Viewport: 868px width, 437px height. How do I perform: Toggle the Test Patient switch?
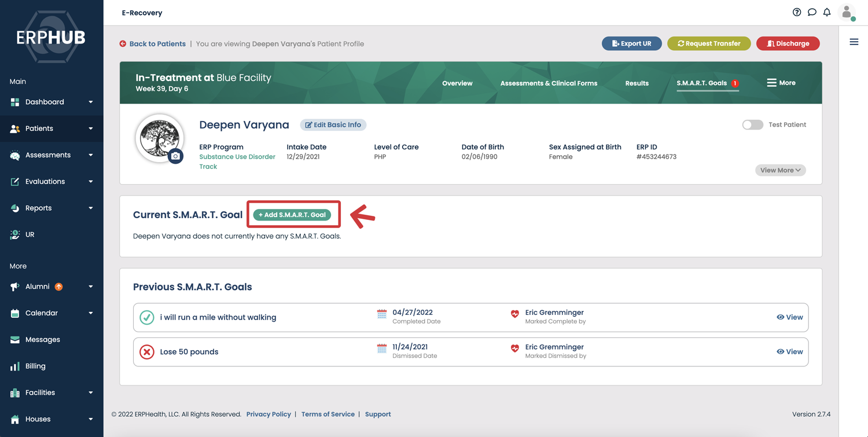point(752,124)
